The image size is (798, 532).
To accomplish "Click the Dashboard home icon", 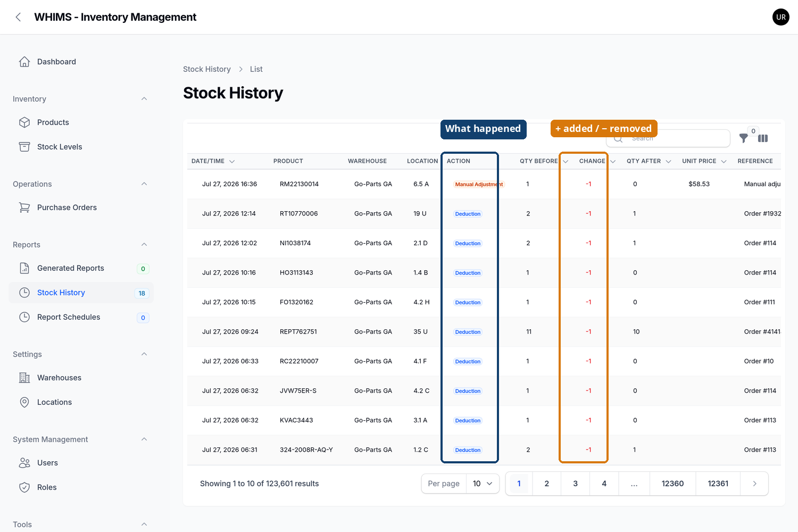I will pos(24,62).
